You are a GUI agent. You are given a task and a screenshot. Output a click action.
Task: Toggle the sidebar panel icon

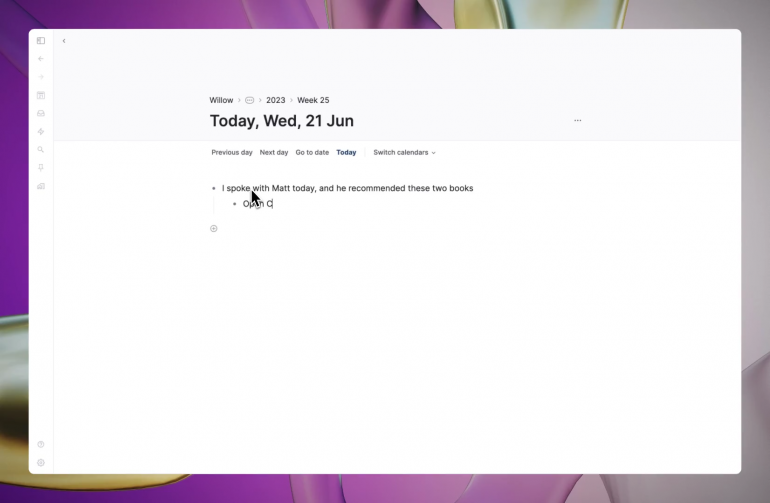41,41
